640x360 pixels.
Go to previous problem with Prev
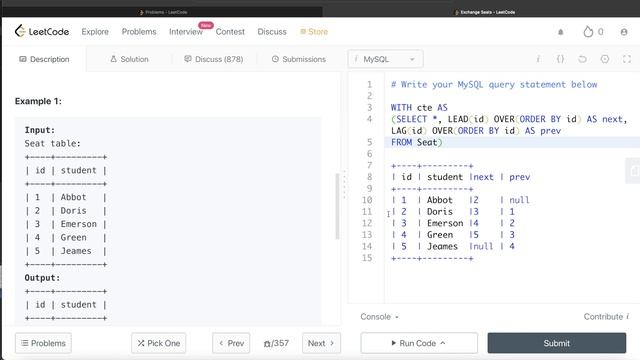231,343
